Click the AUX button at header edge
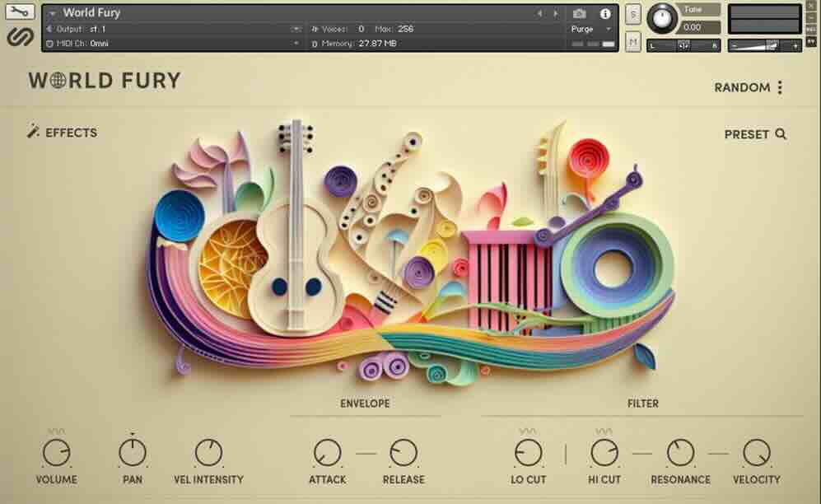The image size is (821, 504). 812,30
